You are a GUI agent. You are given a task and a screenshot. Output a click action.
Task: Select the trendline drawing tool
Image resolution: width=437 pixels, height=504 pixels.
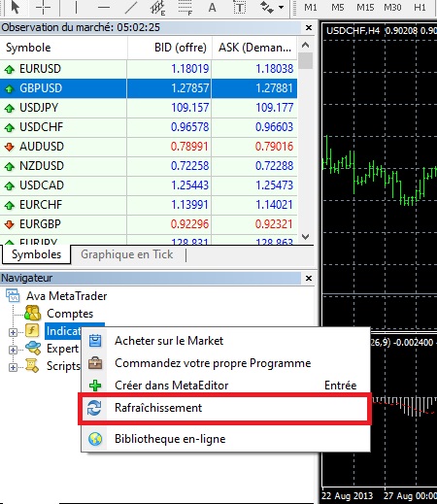[131, 7]
